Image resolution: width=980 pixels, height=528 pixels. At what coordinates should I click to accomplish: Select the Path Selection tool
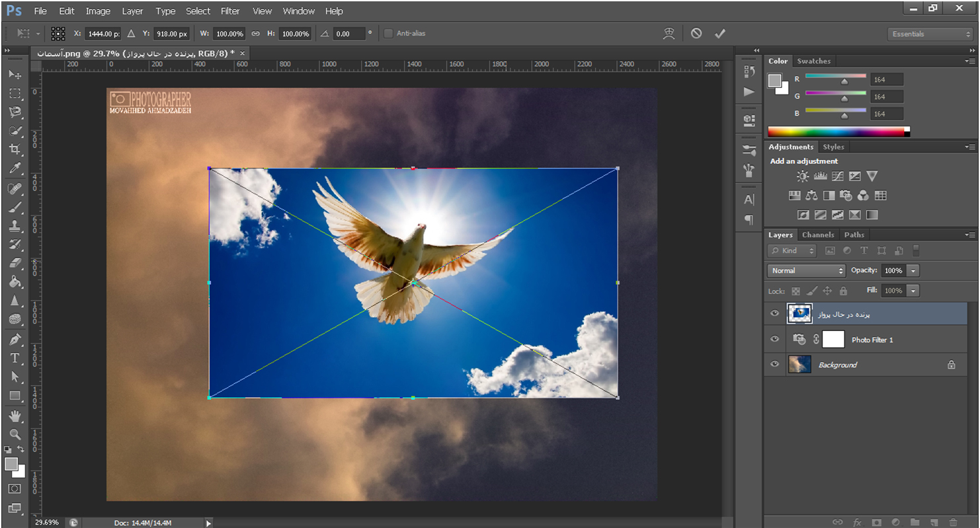coord(15,377)
